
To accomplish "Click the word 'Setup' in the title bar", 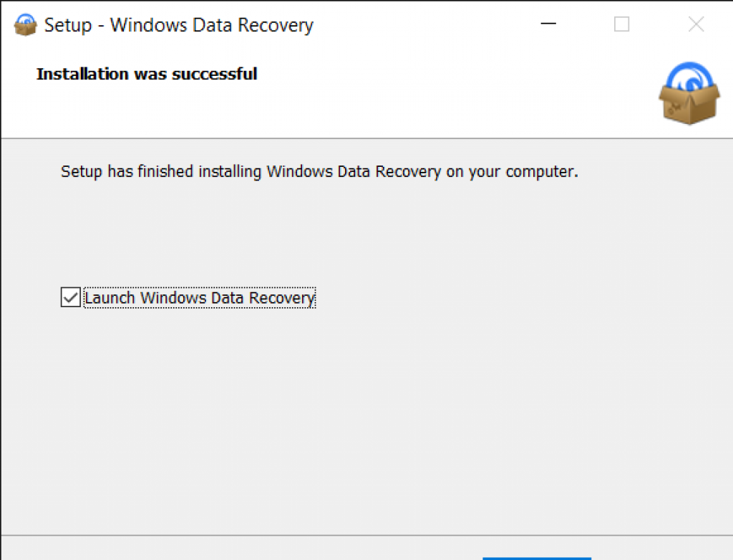I will coord(68,25).
